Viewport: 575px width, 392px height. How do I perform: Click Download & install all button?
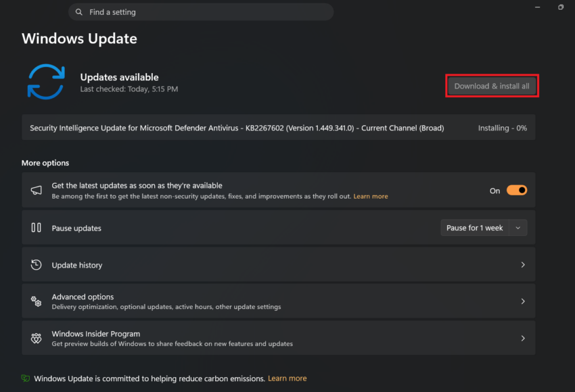point(492,86)
